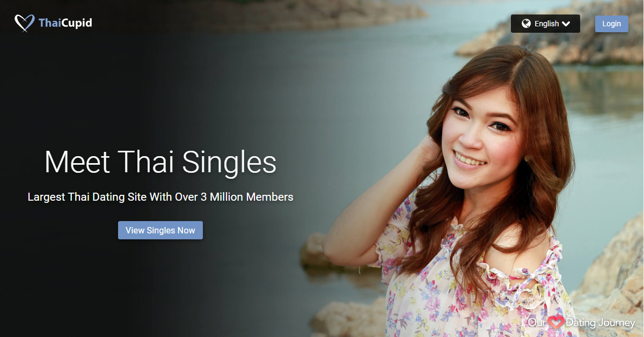Click the Dating Journey watermark text
This screenshot has width=644, height=337.
(601, 323)
